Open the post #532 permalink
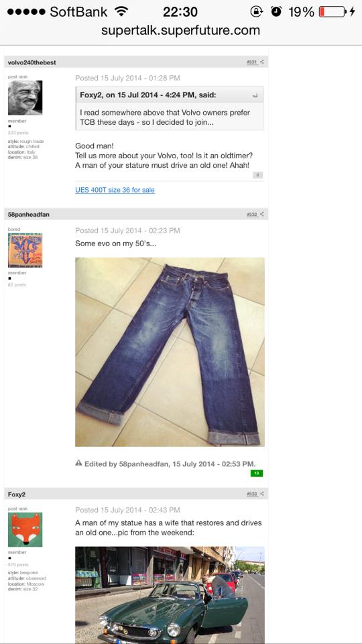This screenshot has width=362, height=644. pyautogui.click(x=252, y=215)
